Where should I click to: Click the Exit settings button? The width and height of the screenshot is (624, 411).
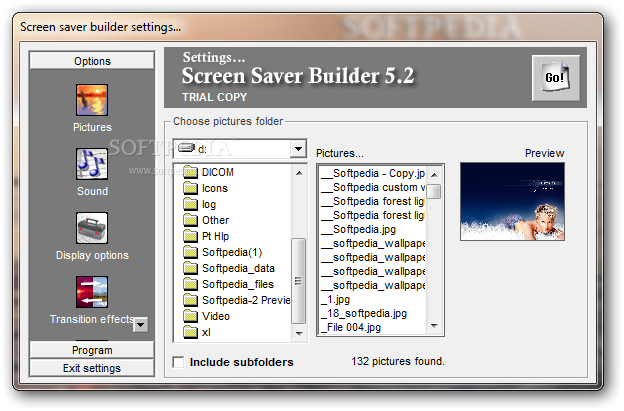click(x=92, y=368)
